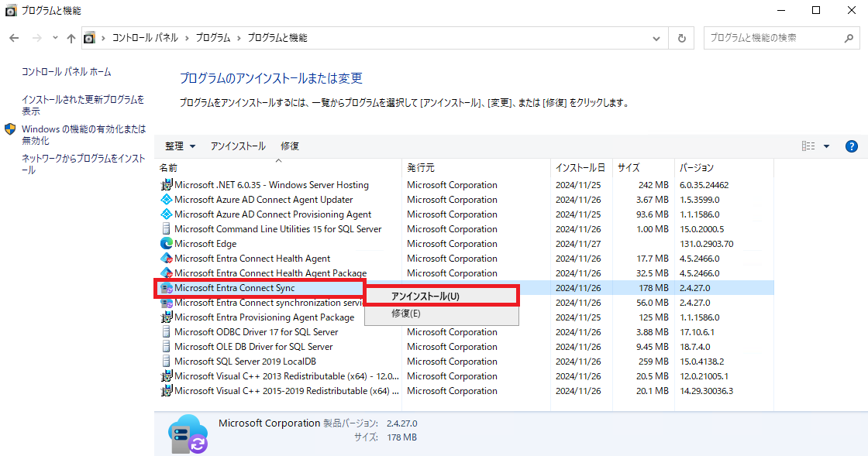Click the refresh button in address bar

tap(681, 38)
